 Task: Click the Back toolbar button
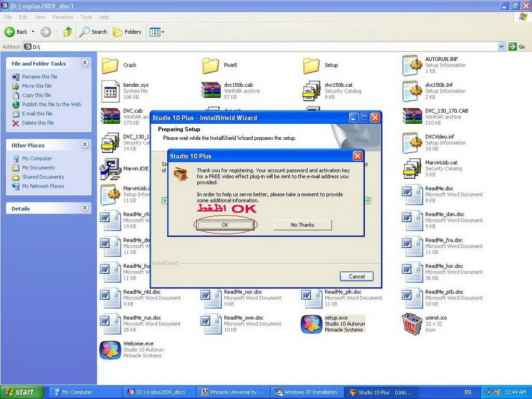(16, 32)
